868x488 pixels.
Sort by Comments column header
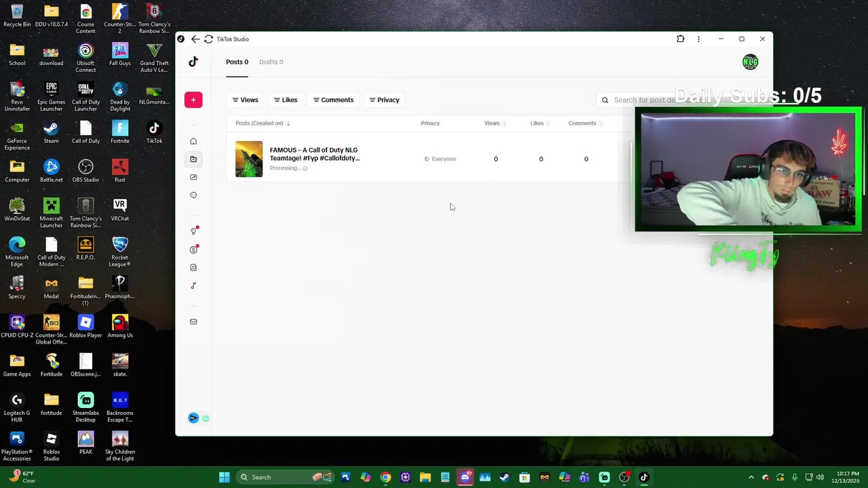tap(585, 123)
